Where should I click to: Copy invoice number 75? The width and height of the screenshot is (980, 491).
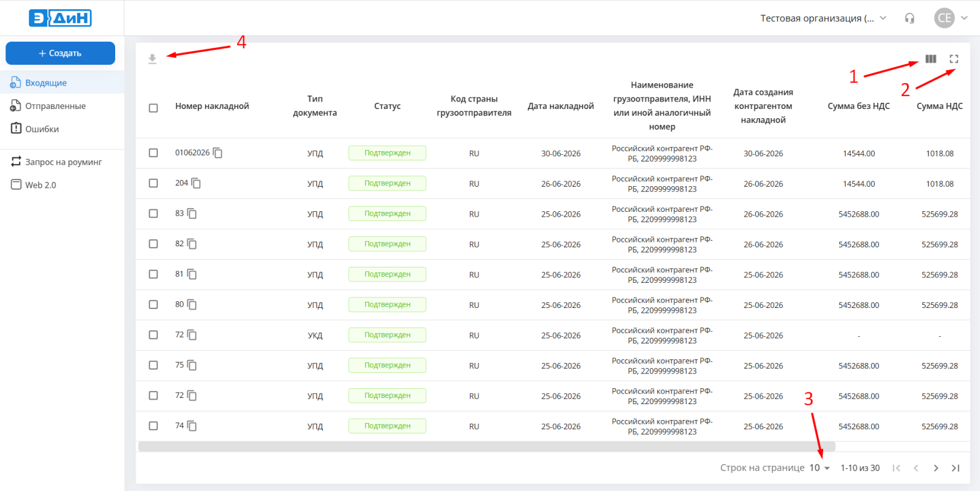(192, 365)
